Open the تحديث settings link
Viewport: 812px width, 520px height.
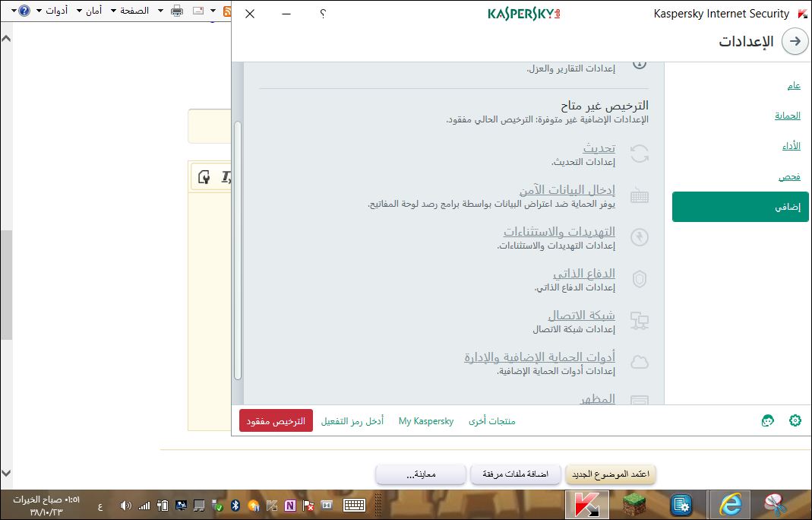click(599, 148)
